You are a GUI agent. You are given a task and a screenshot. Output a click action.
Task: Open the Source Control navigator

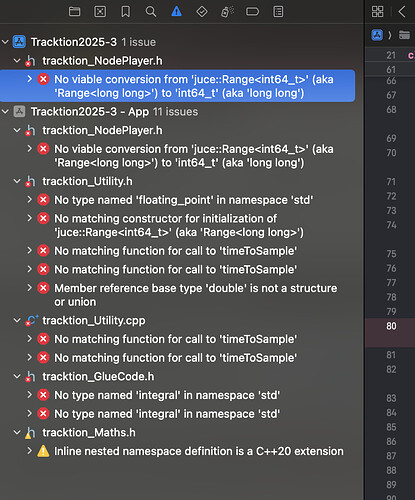point(100,12)
